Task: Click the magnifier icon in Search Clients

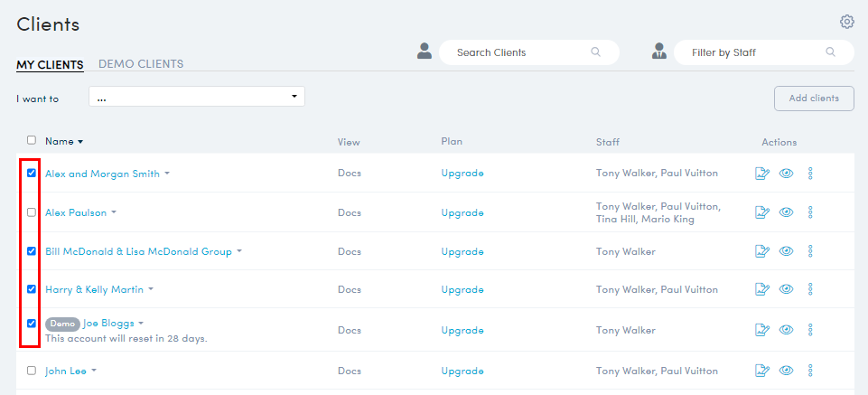Action: (595, 52)
